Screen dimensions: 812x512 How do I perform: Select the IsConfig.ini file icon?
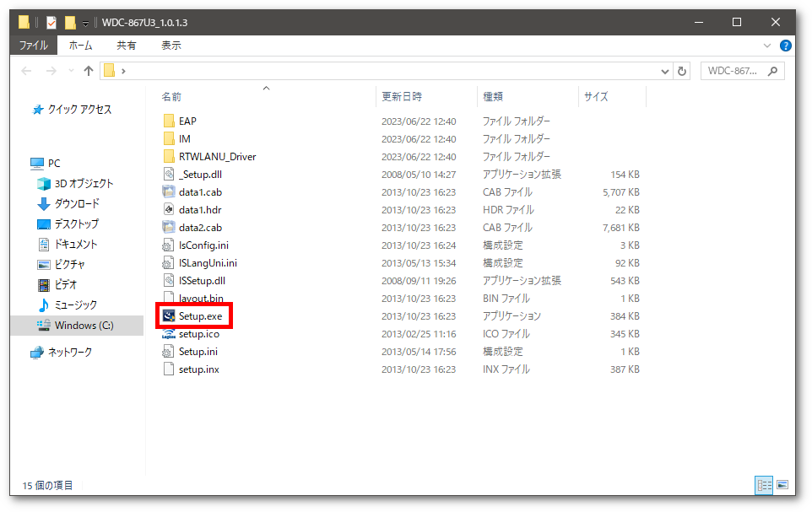[169, 245]
